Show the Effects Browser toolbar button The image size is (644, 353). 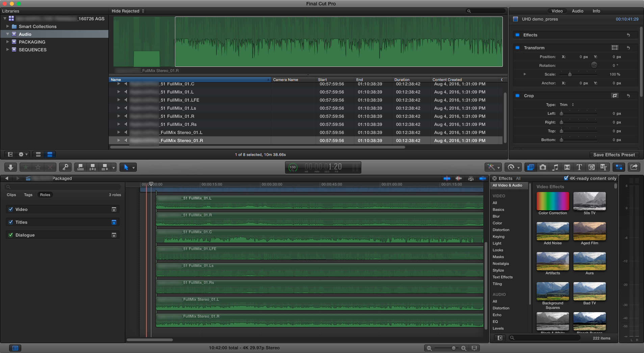point(531,167)
